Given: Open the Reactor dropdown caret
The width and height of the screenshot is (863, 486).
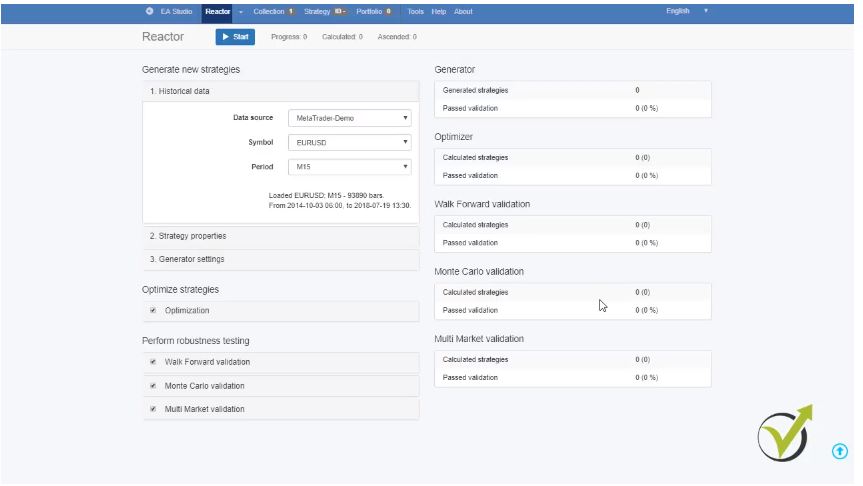Looking at the screenshot, I should point(241,11).
